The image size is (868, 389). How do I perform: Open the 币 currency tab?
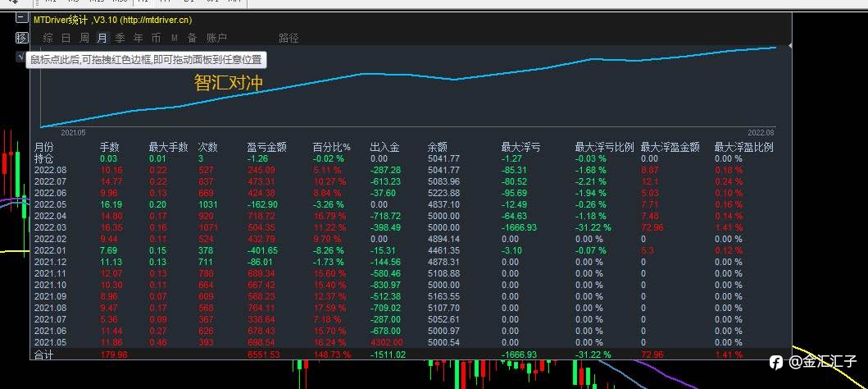[x=156, y=39]
